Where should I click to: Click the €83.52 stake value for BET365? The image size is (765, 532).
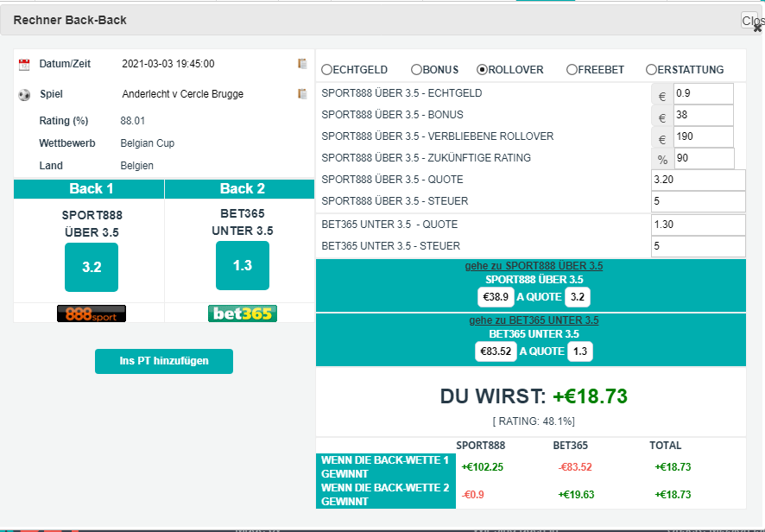click(x=496, y=351)
